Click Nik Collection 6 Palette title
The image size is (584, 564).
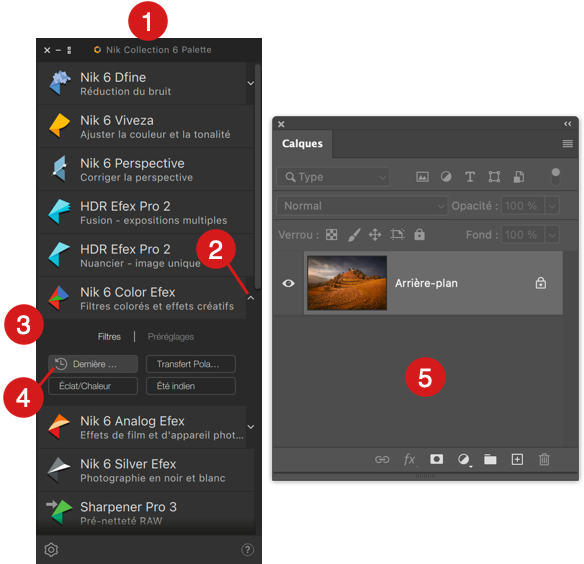point(159,50)
